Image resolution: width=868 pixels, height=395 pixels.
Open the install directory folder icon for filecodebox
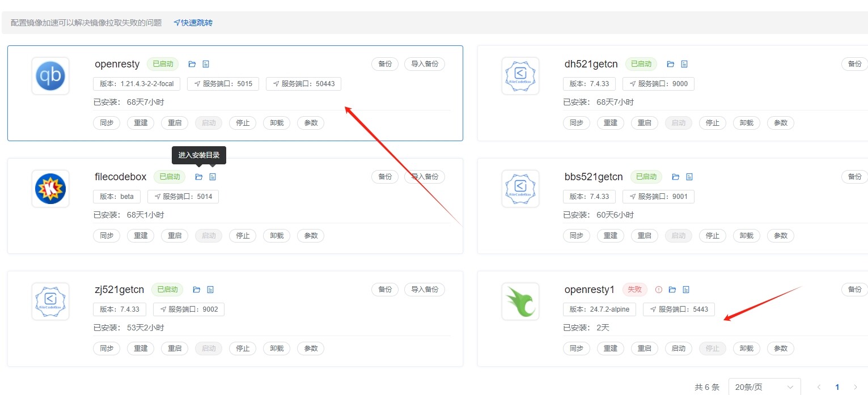[199, 177]
